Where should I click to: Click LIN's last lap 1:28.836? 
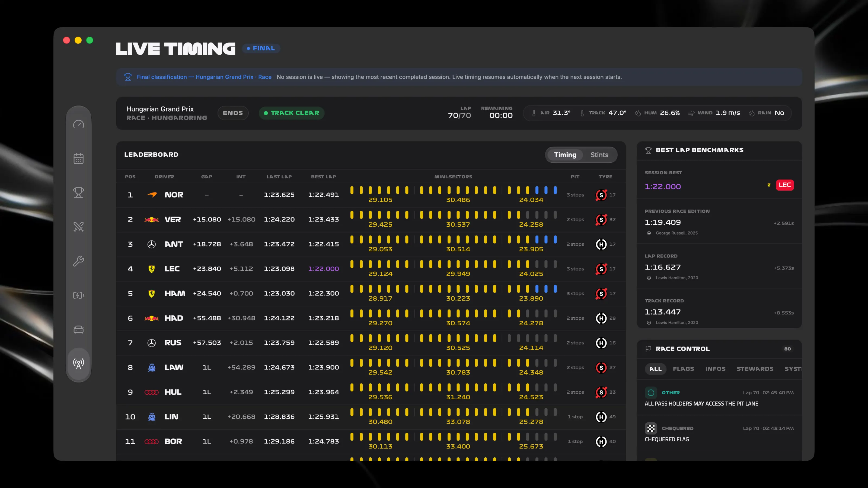(279, 417)
